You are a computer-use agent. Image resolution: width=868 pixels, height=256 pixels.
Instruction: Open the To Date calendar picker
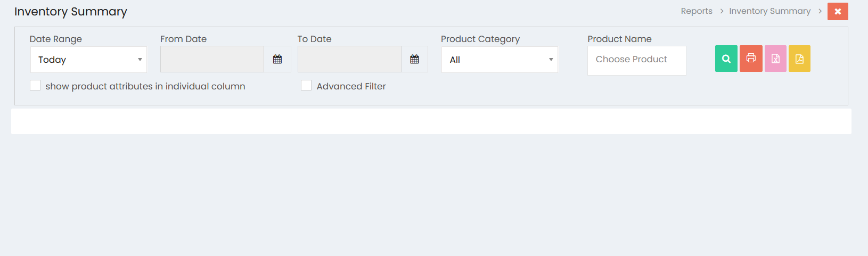tap(414, 59)
